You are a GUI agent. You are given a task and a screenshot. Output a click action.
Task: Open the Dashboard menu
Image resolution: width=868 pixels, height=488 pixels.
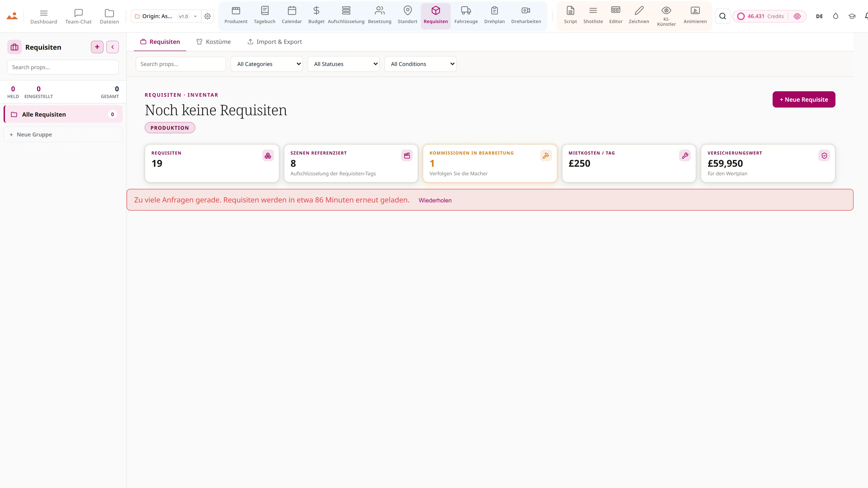tap(43, 16)
